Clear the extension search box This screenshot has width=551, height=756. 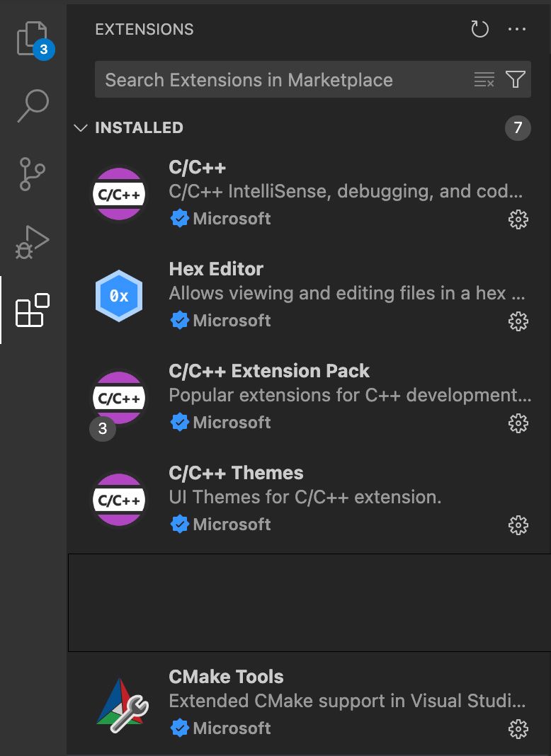pyautogui.click(x=484, y=79)
